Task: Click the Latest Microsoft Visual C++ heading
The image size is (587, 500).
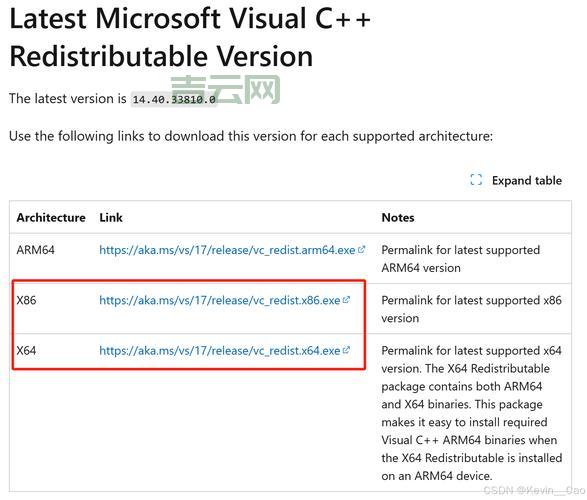Action: pos(190,37)
